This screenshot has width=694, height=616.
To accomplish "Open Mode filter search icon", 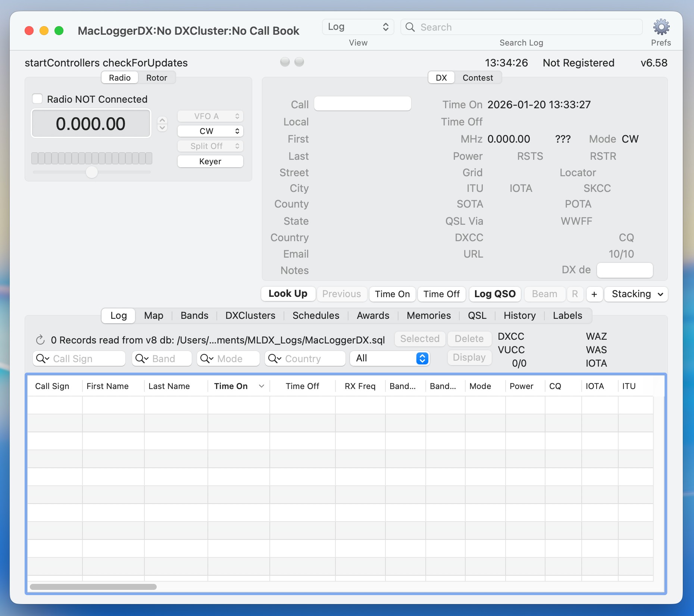I will (207, 359).
